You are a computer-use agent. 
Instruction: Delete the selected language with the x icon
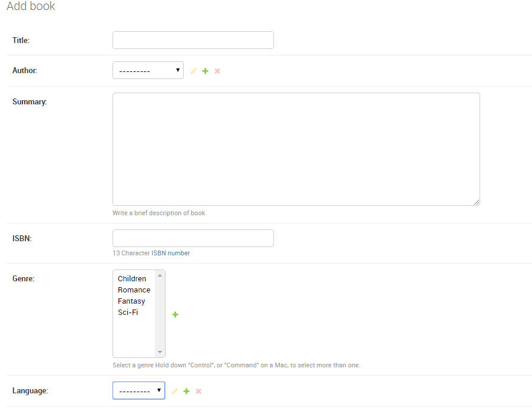(198, 390)
